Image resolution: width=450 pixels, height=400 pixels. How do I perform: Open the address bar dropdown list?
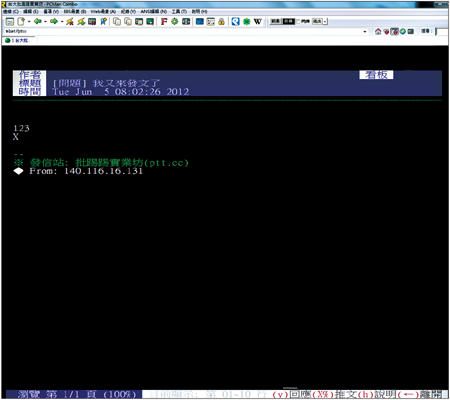tap(365, 31)
